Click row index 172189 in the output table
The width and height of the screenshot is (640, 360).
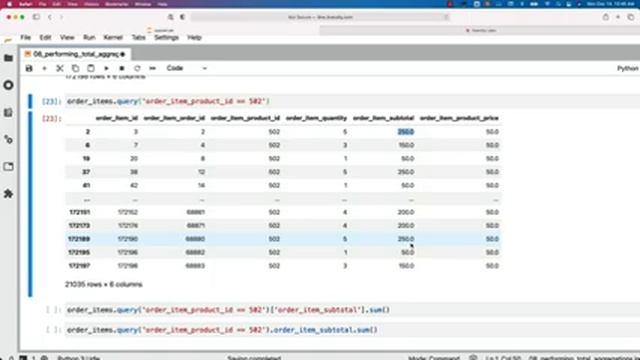pos(79,239)
